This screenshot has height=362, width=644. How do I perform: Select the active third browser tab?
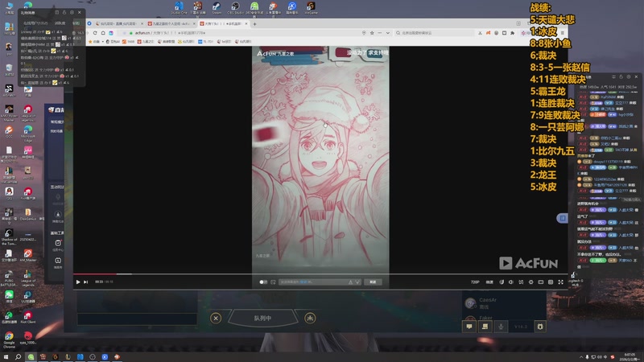point(224,24)
